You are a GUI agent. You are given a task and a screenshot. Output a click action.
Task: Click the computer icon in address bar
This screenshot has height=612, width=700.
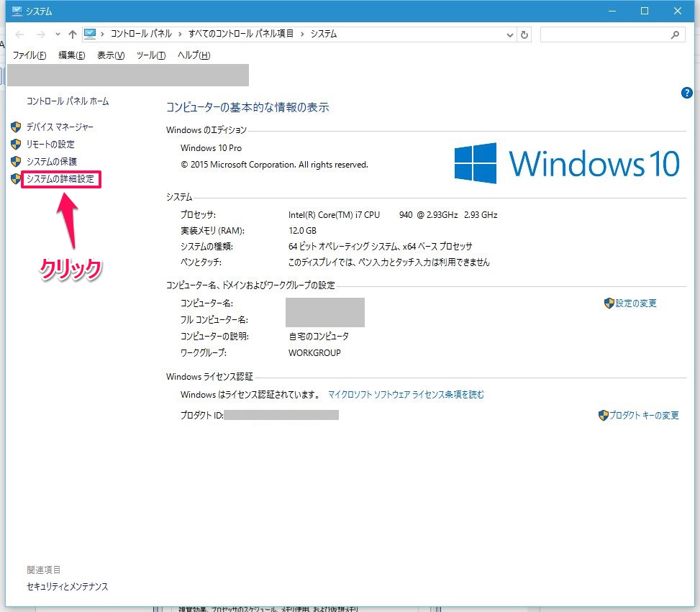click(90, 34)
